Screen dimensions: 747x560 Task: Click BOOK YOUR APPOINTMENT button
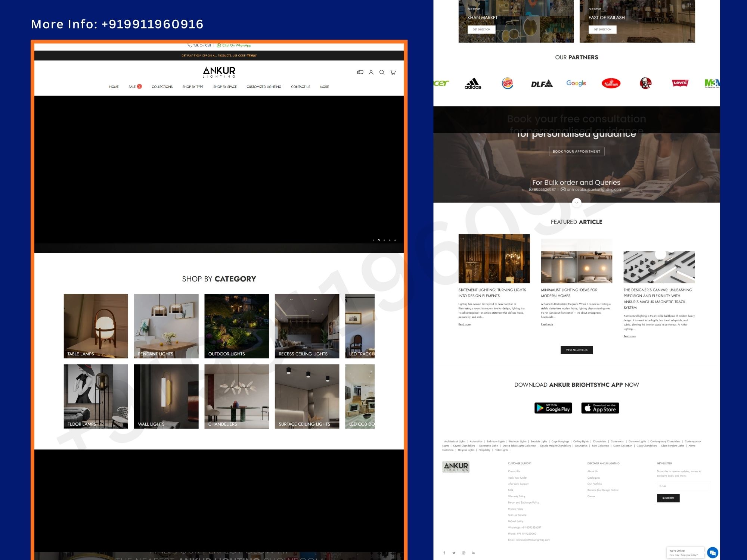coord(576,151)
